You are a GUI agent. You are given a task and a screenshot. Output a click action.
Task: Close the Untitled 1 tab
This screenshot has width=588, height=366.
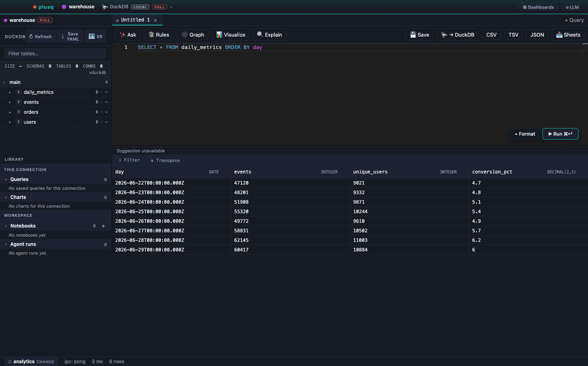click(x=155, y=20)
